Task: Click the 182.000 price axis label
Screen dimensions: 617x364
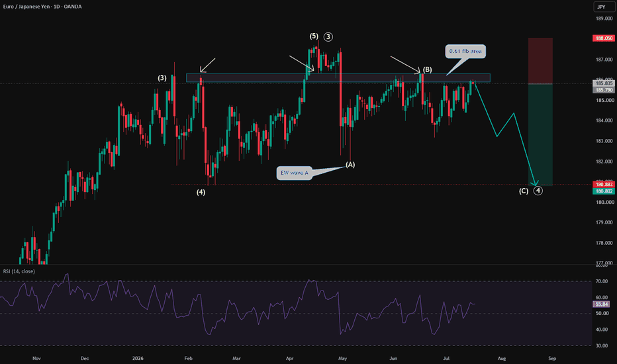Action: point(604,161)
